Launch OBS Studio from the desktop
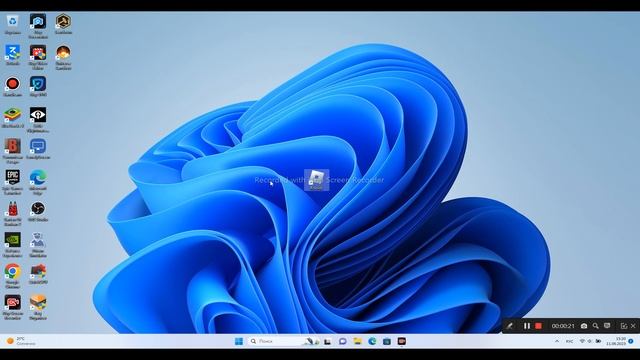640x360 pixels. [38, 212]
